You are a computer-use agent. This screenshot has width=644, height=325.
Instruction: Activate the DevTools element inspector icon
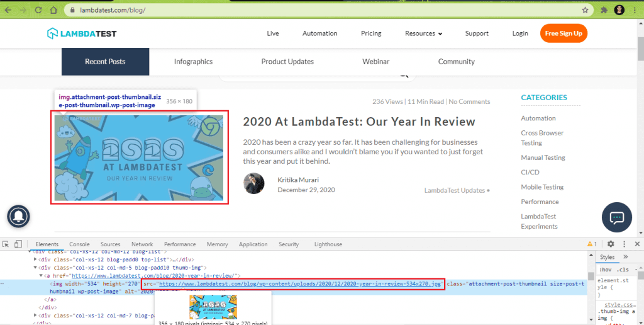[x=6, y=244]
